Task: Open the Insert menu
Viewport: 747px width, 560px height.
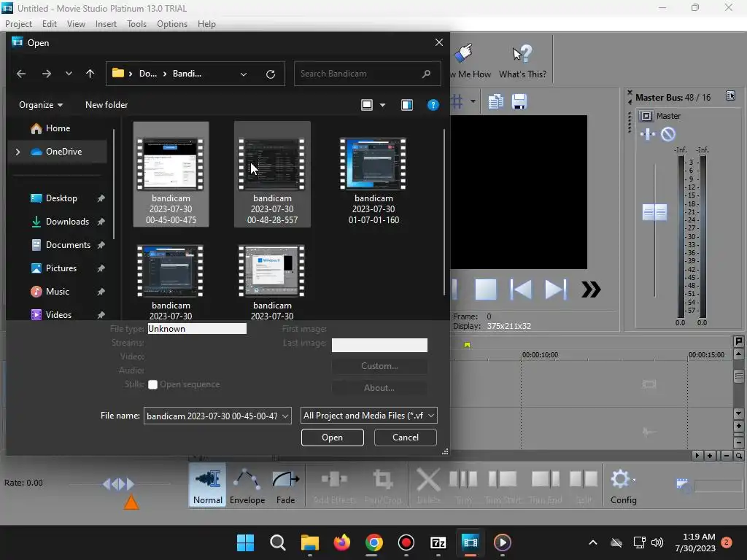Action: pos(106,24)
